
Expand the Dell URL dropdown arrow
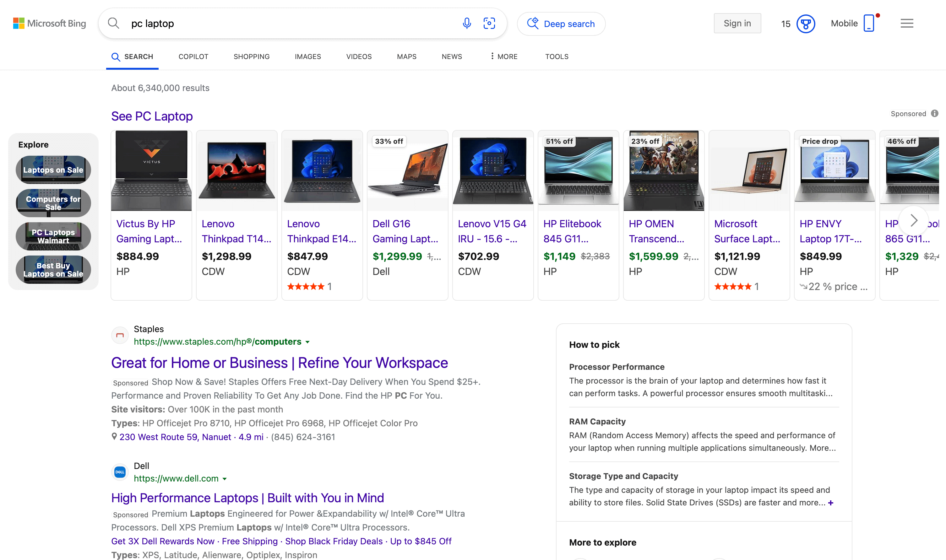click(225, 479)
